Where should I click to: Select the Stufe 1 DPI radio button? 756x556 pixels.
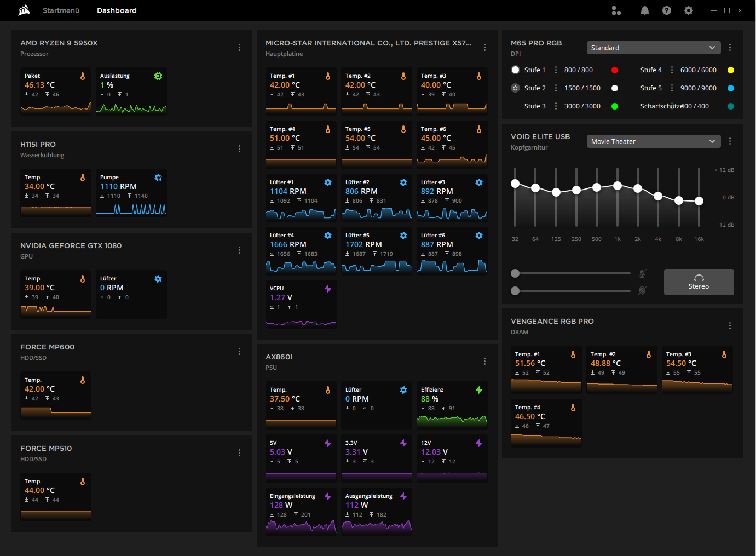pos(515,70)
